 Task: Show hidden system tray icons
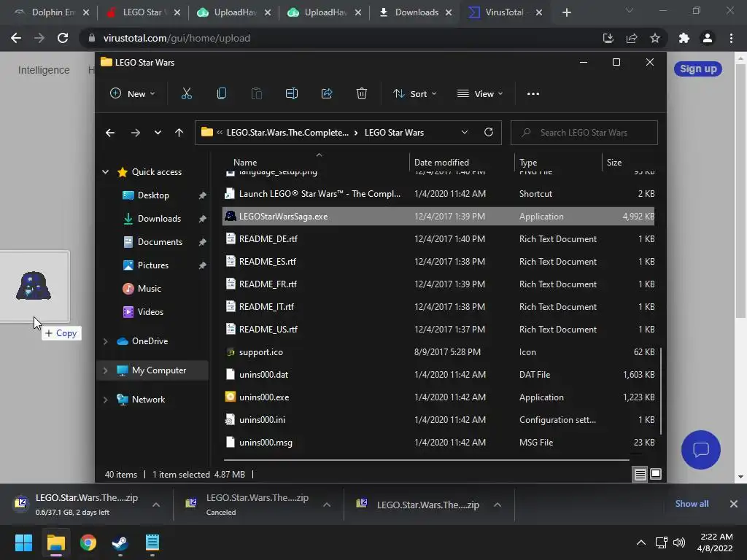click(x=641, y=542)
